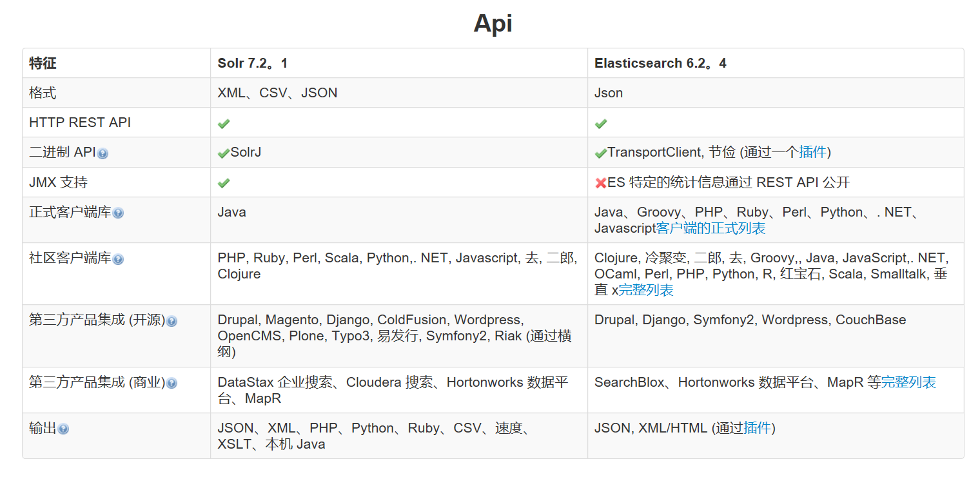This screenshot has width=980, height=477.
Task: Click green checkmark before TransportClient
Action: (601, 153)
